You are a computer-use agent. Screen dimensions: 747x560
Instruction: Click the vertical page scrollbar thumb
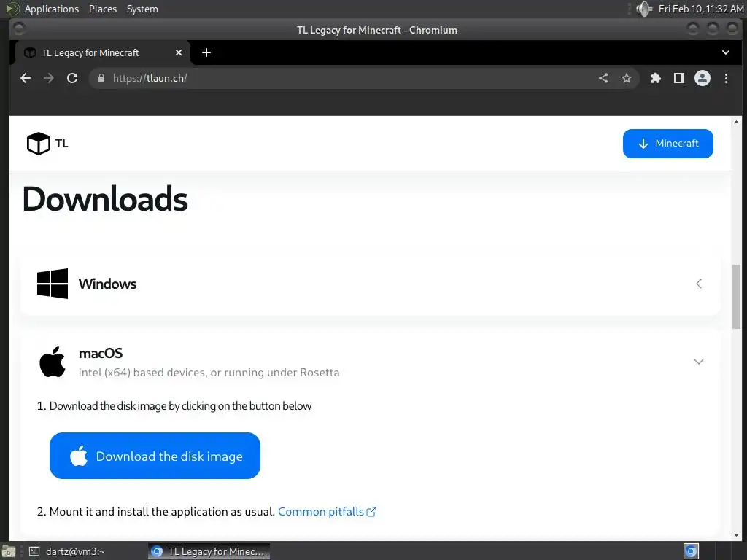point(737,296)
